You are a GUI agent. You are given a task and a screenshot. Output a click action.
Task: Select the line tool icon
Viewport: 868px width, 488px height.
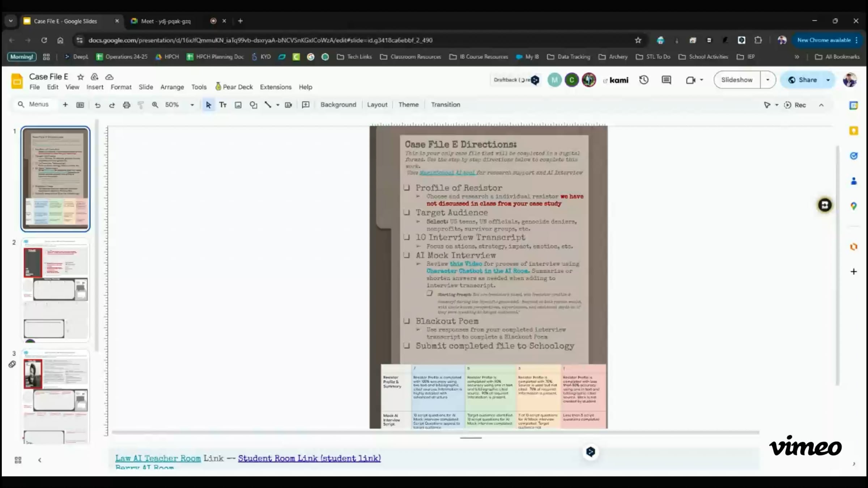(x=268, y=105)
